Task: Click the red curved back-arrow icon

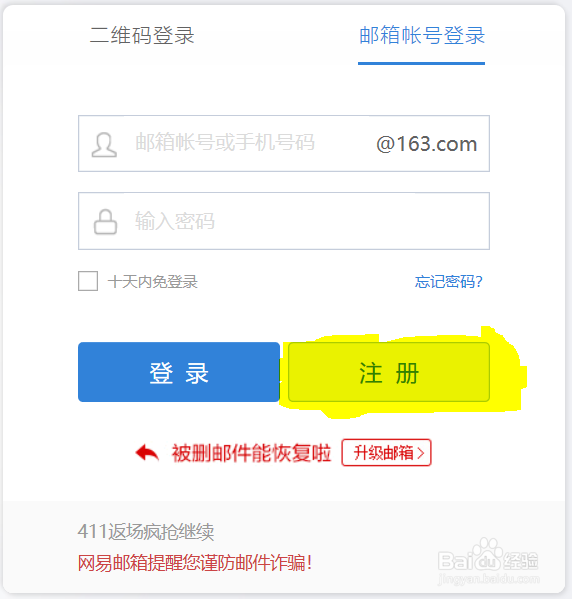Action: click(x=147, y=453)
